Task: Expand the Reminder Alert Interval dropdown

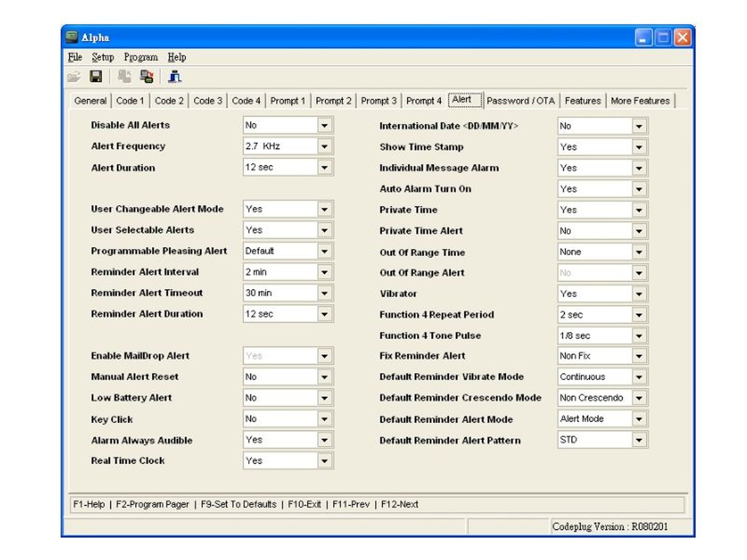Action: pos(324,272)
